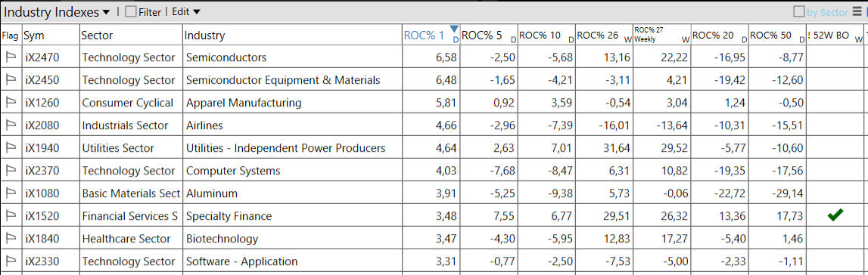Flag the Aluminum iX1080 row
868x275 pixels.
tap(11, 193)
